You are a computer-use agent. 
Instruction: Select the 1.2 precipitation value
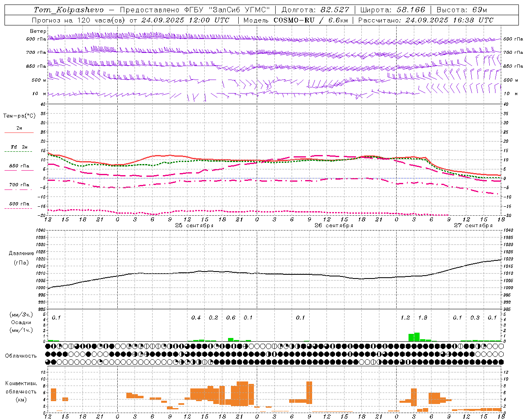[x=405, y=318]
